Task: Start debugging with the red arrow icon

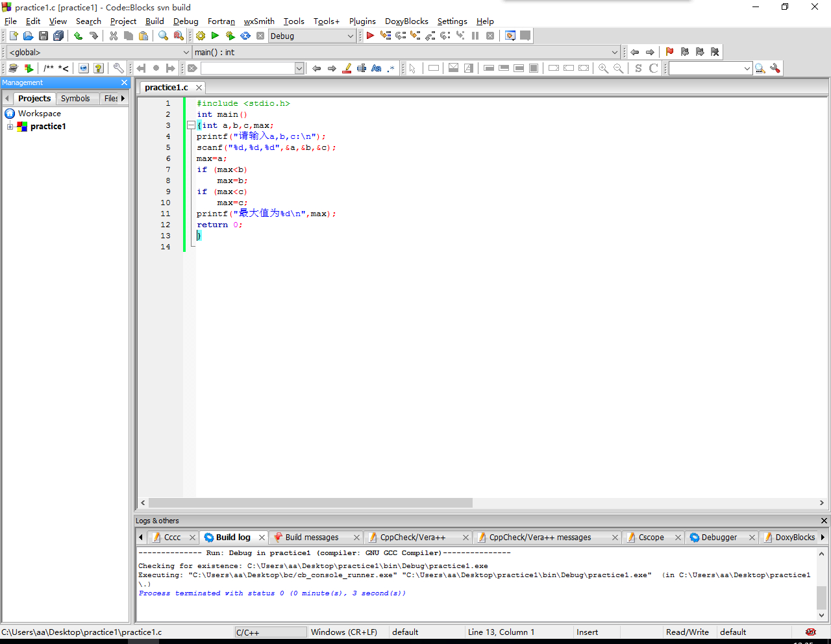Action: coord(370,36)
